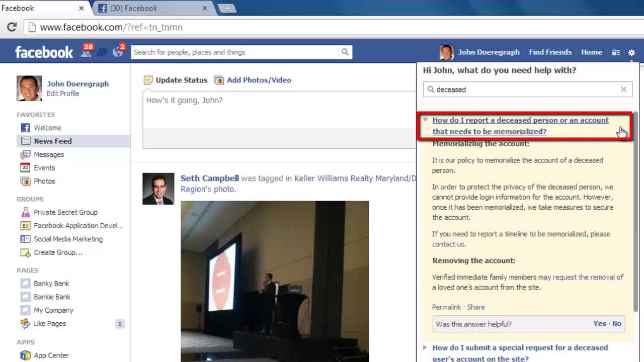Click the status text box

tap(280, 110)
